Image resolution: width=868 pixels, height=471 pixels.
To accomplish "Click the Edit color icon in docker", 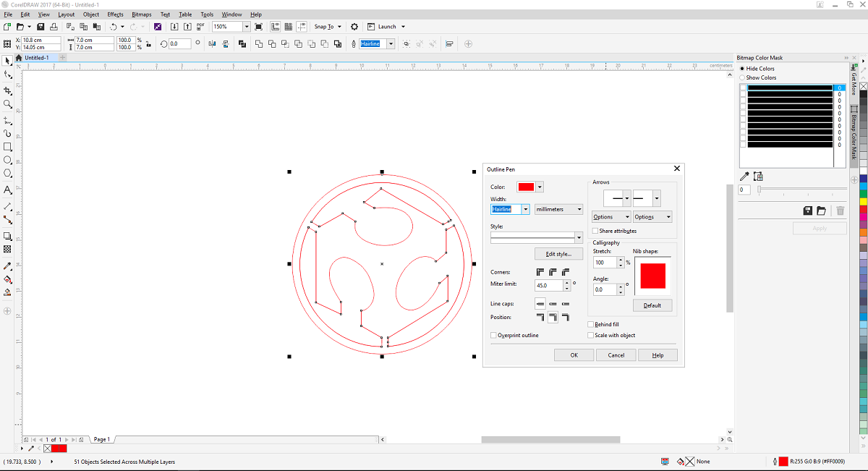I will [x=758, y=176].
